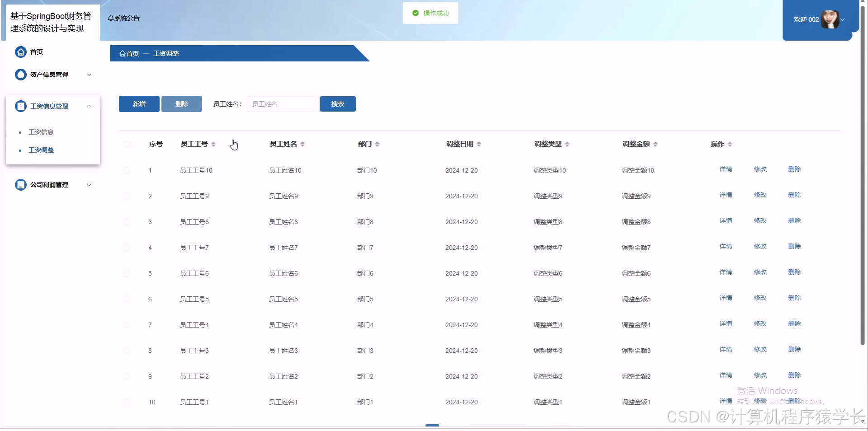Open 详情 for 员工工号9 row
This screenshot has height=431, width=868.
tap(726, 195)
